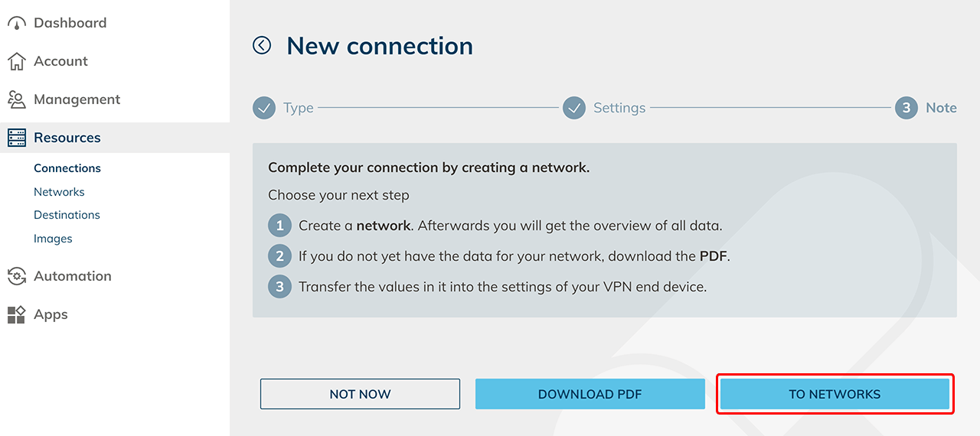980x436 pixels.
Task: Click the Resources server icon
Action: [x=16, y=138]
